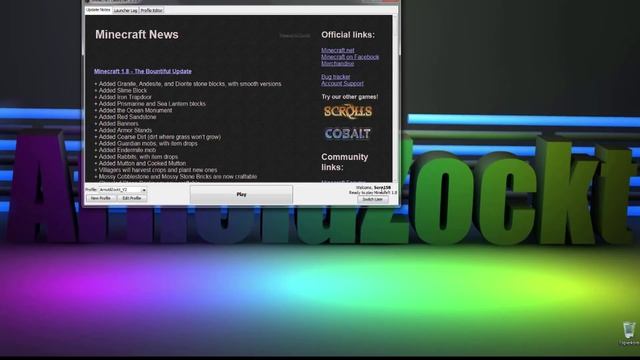Open Minecraft 1.8 Bountiful Update headline link
Viewport: 640px width, 360px height.
click(x=142, y=71)
